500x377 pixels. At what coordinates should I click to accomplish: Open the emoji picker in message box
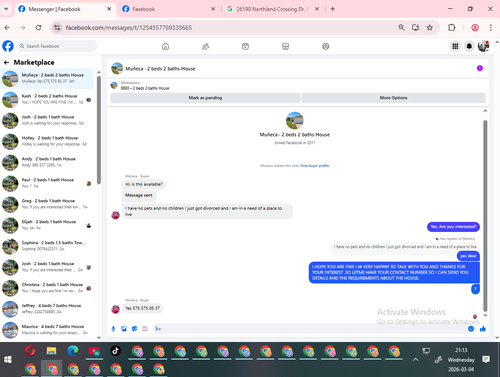click(471, 329)
